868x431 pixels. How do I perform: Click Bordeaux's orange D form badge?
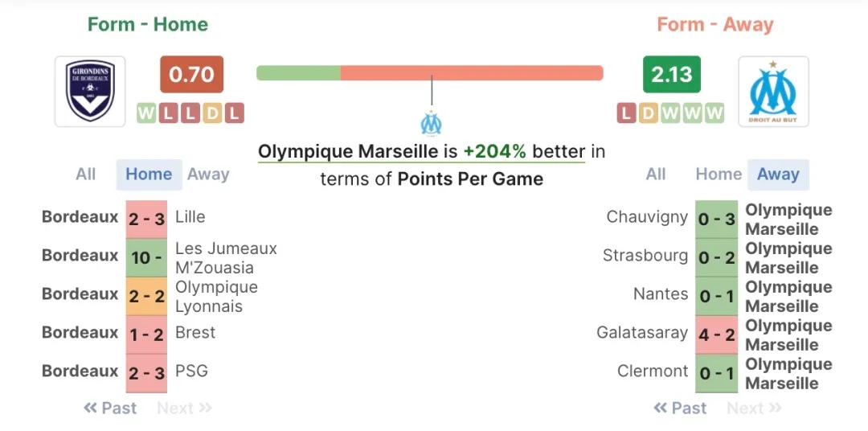(x=212, y=113)
